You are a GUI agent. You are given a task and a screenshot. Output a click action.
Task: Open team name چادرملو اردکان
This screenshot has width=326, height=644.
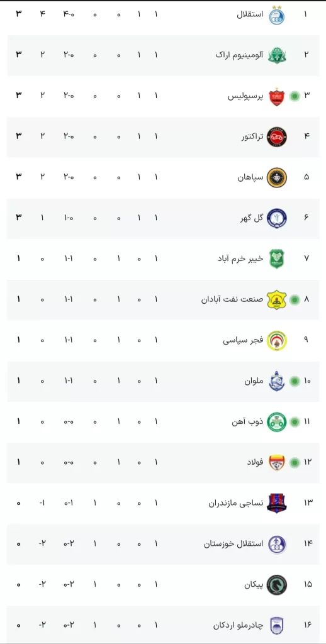pyautogui.click(x=238, y=626)
